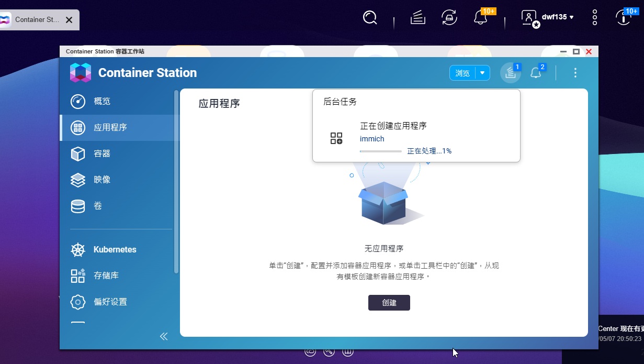
Task: Click the immich task link
Action: [372, 139]
